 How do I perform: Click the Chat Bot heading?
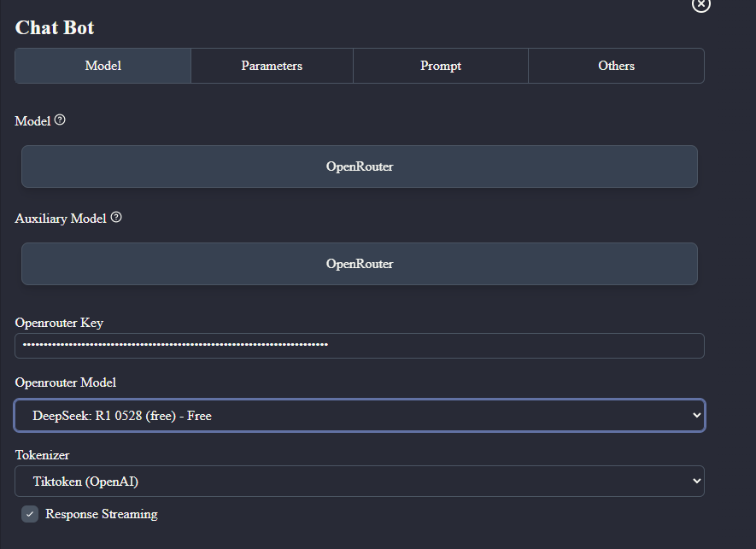tap(55, 27)
